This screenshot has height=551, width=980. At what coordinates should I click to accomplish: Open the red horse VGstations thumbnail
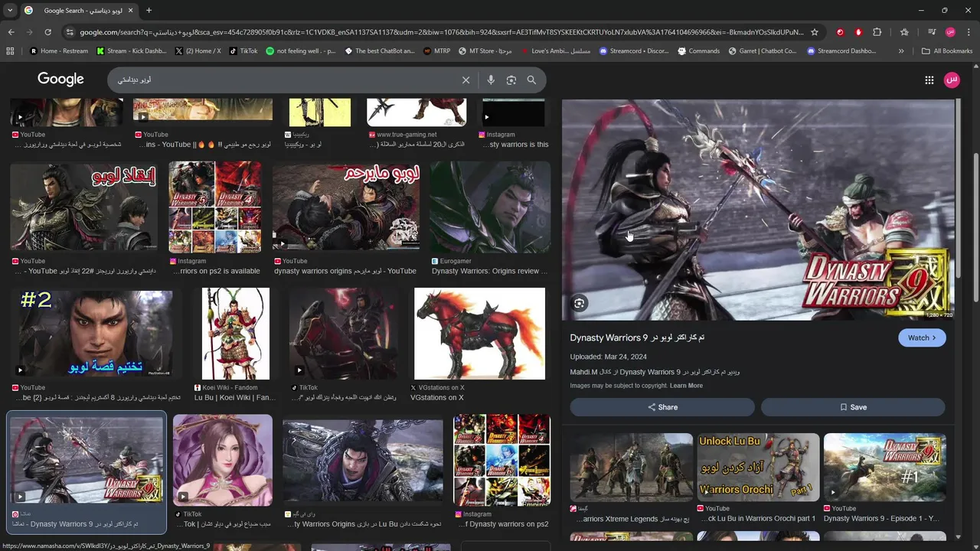point(479,334)
